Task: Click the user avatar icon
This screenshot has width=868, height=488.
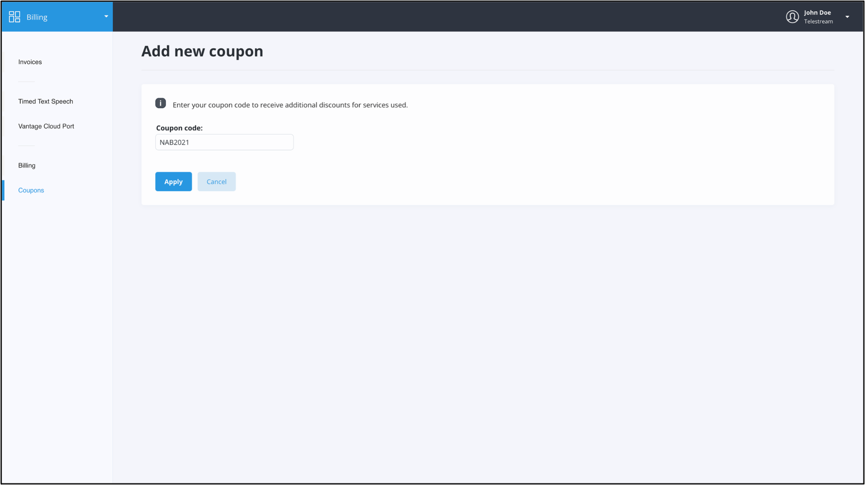Action: tap(792, 17)
